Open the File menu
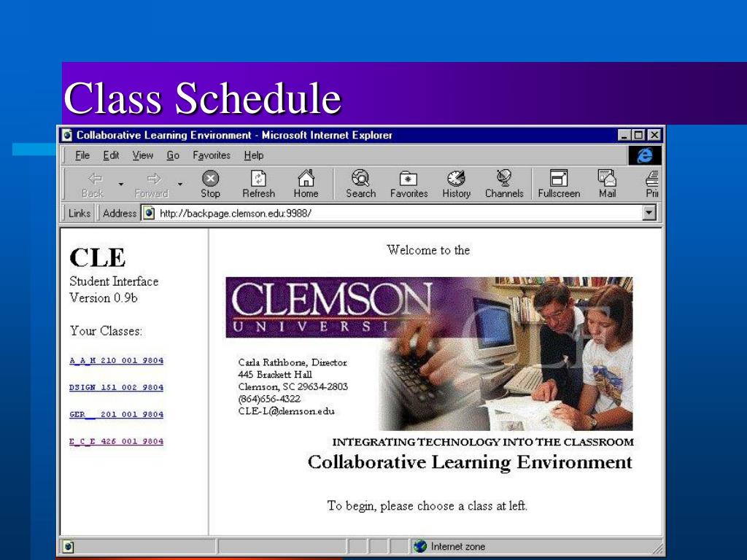 pos(82,155)
